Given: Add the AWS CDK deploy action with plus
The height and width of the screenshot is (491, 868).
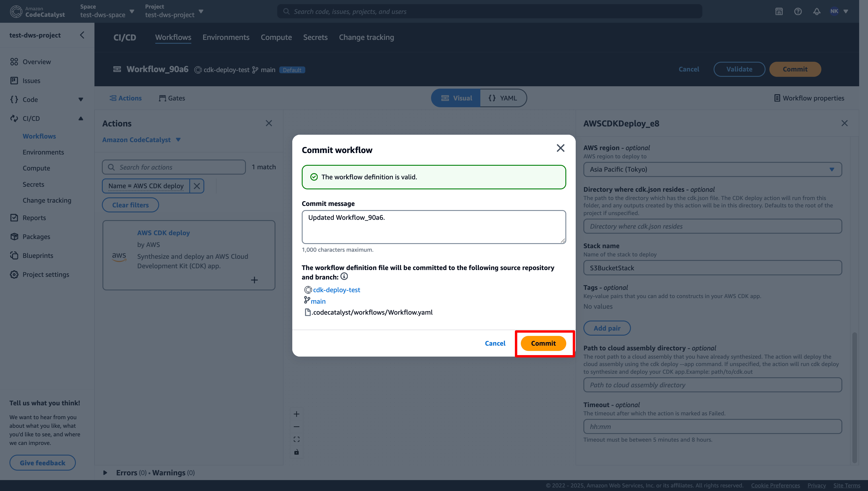Looking at the screenshot, I should coord(254,280).
